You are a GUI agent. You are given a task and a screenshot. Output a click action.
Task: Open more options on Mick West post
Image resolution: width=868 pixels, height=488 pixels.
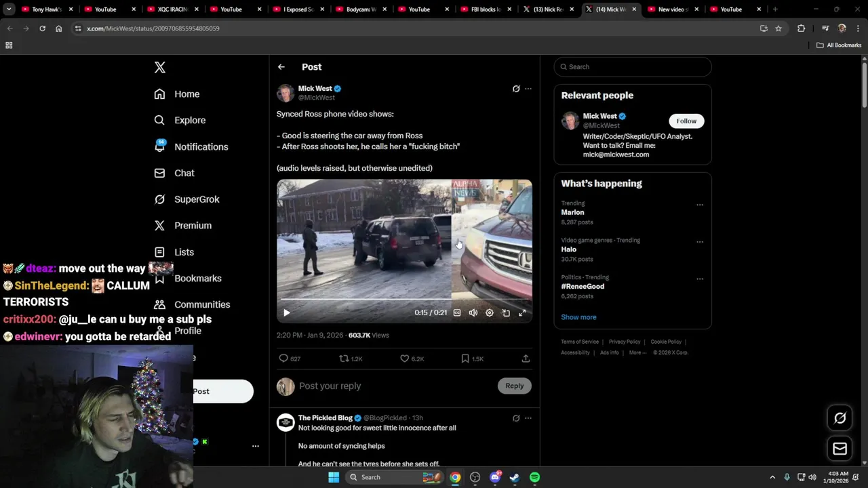(x=528, y=89)
